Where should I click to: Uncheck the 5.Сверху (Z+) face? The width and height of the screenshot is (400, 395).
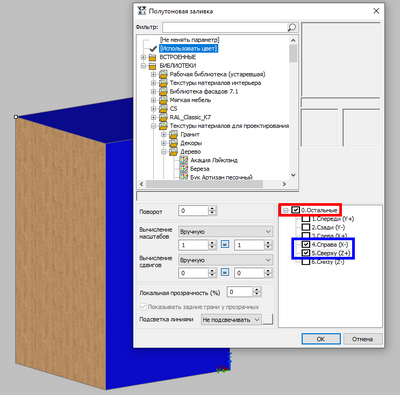coord(306,253)
